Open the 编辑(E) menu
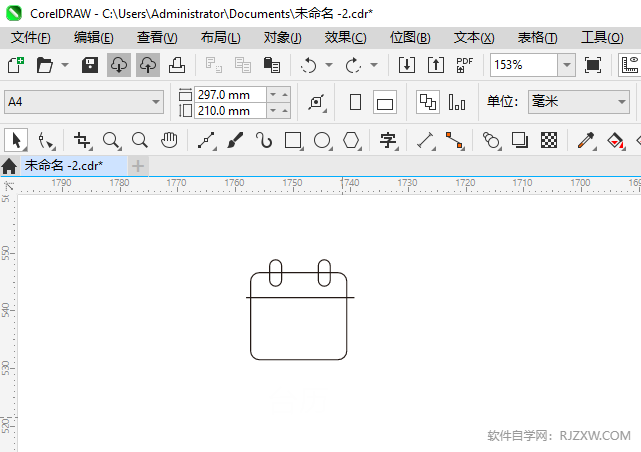 pyautogui.click(x=94, y=38)
